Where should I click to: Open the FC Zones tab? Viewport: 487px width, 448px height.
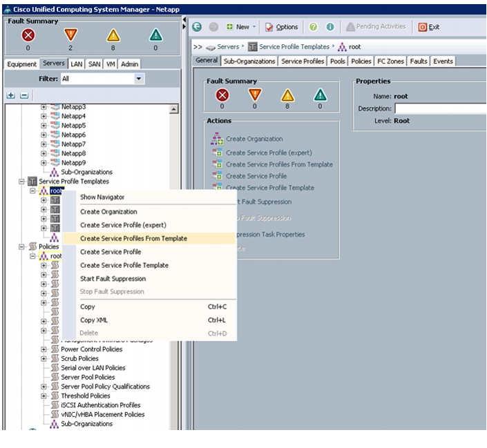click(391, 61)
